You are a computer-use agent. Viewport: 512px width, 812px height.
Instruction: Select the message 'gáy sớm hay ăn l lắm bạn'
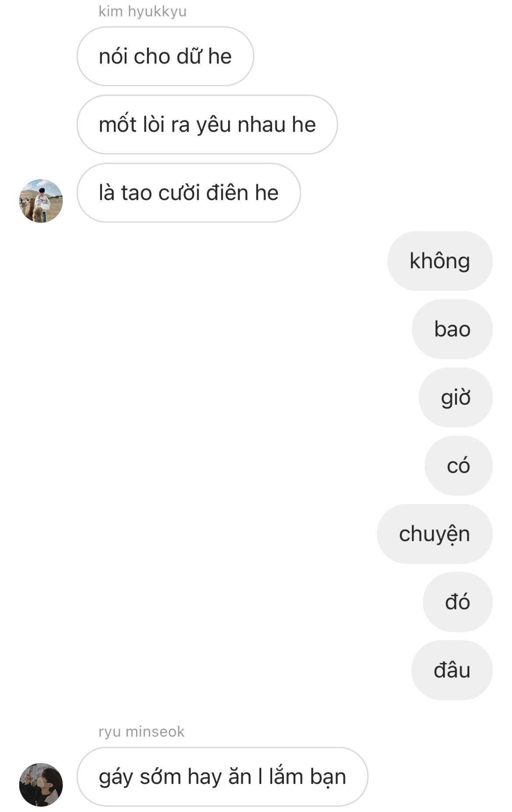pos(223,777)
